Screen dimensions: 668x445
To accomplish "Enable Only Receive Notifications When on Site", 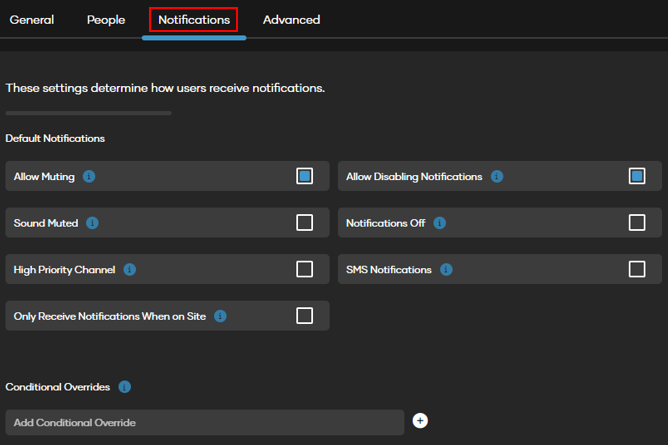I will [x=304, y=316].
